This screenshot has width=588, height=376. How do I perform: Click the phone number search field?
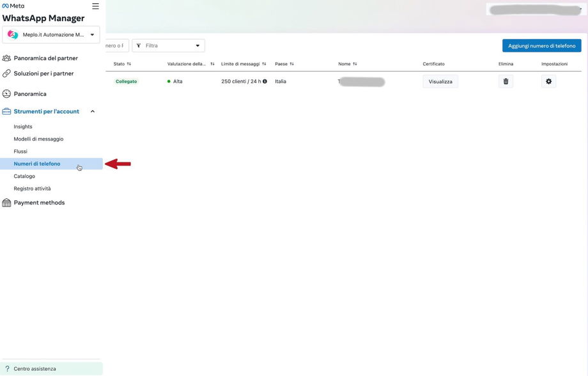(x=117, y=45)
